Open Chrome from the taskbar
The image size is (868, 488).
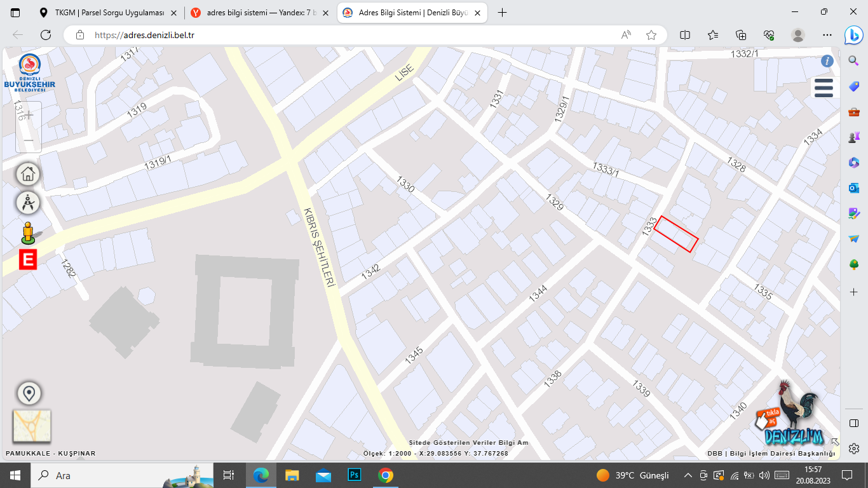(385, 475)
